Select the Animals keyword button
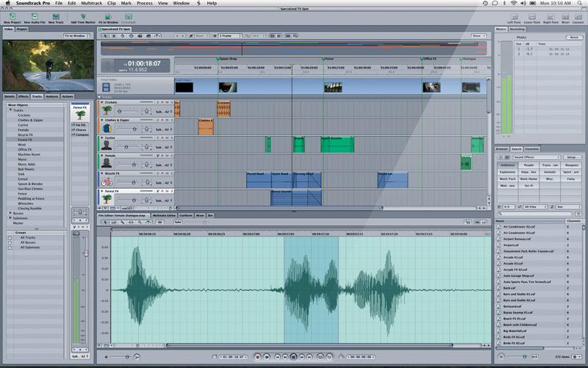Screen dimensions: 588x368 click(x=550, y=172)
